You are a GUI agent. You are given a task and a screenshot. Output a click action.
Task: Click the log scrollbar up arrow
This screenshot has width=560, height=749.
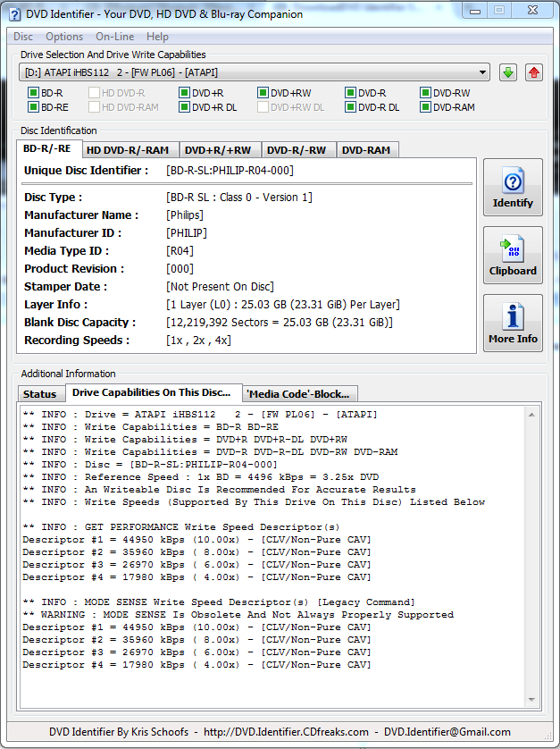[x=531, y=415]
